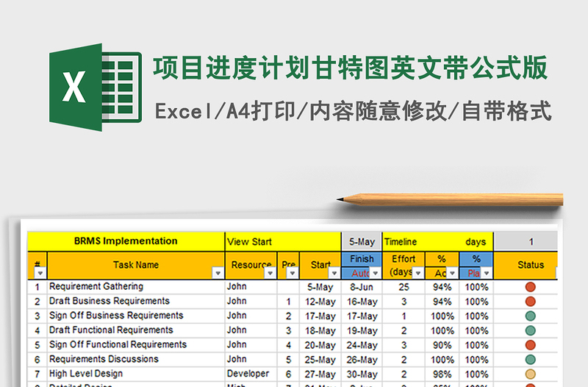Select the BRMS Implementation title cell
This screenshot has width=588, height=387.
(x=126, y=241)
